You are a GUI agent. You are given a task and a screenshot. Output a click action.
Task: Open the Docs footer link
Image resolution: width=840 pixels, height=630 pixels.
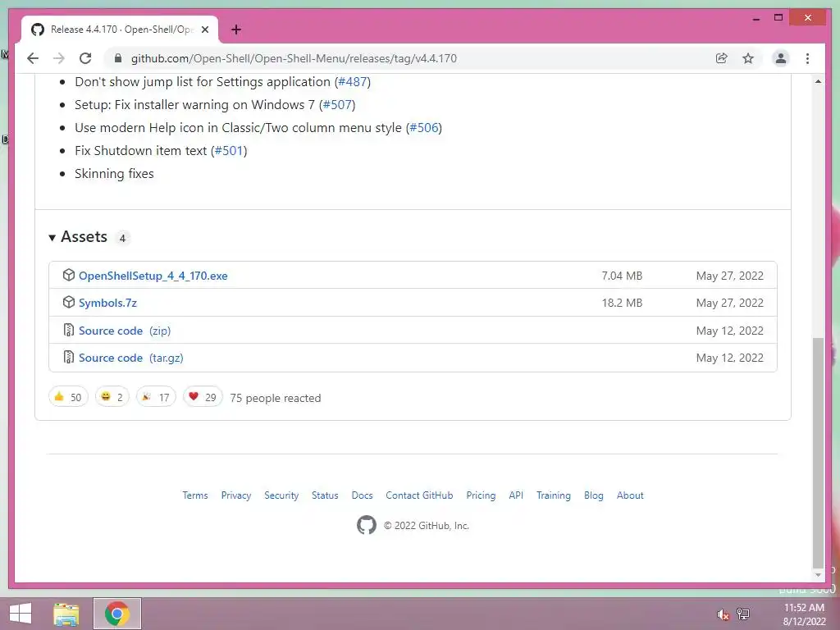(x=362, y=495)
